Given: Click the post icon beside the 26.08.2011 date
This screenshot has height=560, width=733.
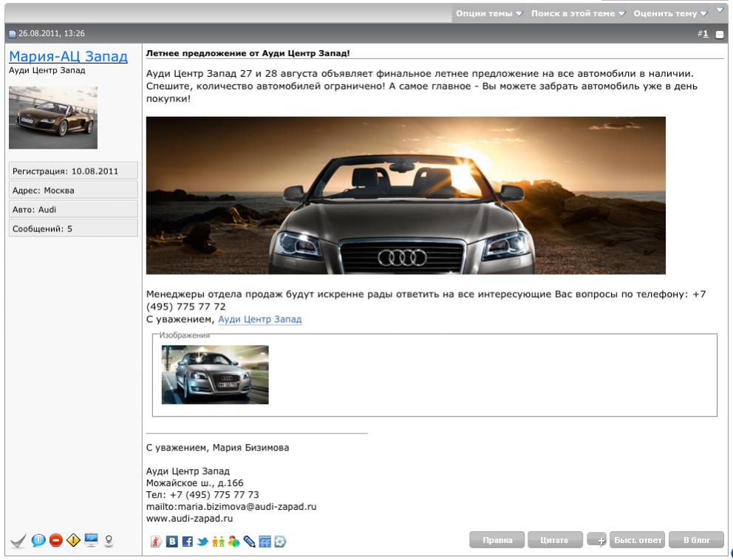Looking at the screenshot, I should pyautogui.click(x=13, y=34).
